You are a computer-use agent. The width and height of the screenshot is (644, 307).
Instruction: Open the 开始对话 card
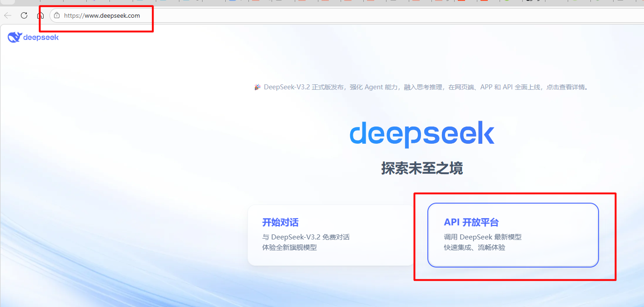[331, 235]
